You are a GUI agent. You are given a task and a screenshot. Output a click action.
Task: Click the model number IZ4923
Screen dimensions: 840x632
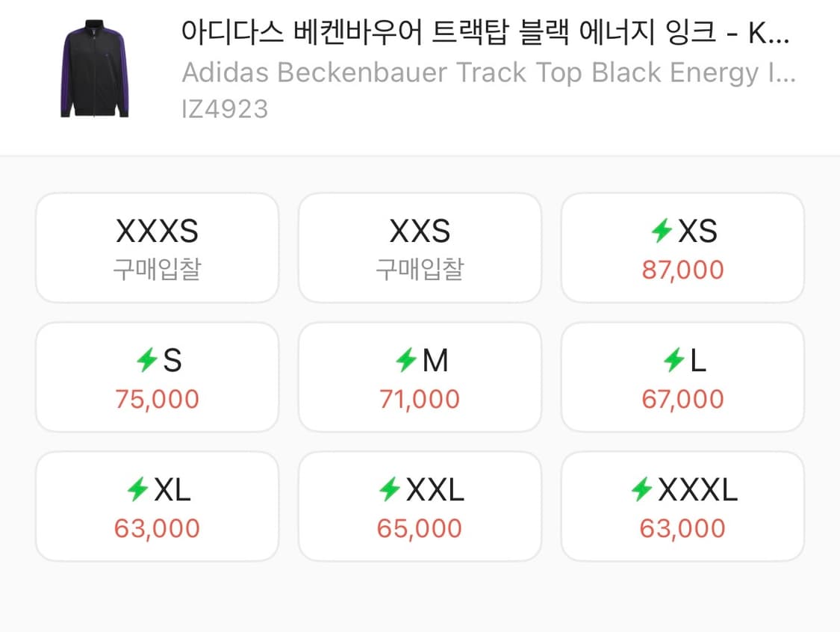pos(225,108)
